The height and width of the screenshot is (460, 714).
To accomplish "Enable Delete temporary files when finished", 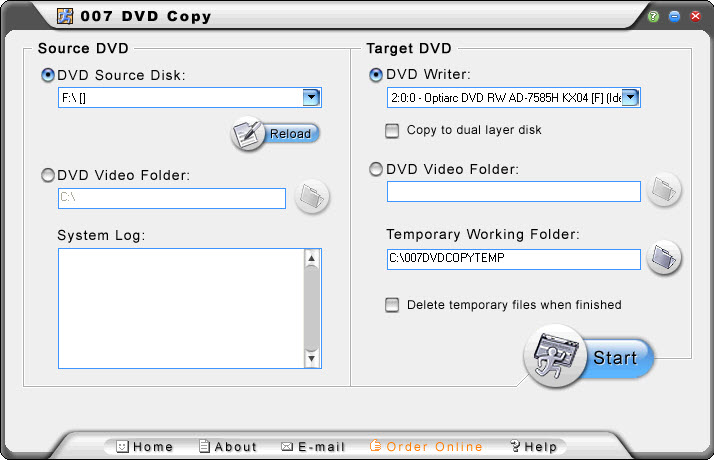I will click(x=393, y=305).
